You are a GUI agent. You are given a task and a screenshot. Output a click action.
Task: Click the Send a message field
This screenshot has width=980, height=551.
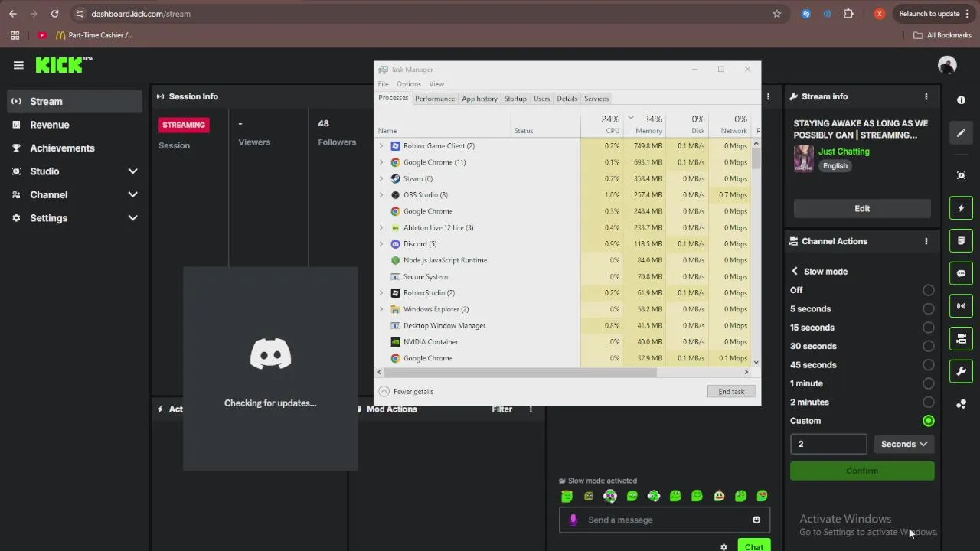(666, 520)
